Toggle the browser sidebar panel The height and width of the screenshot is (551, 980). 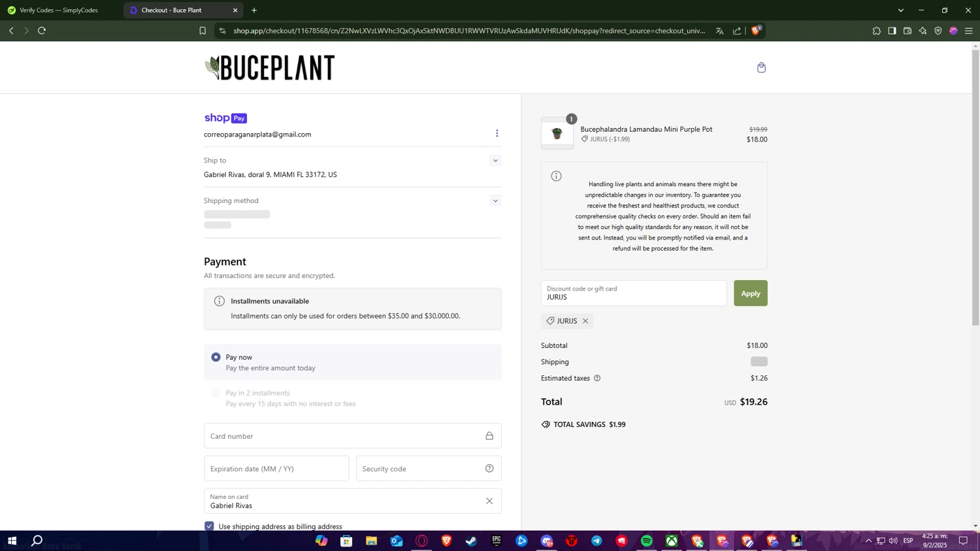pos(892,31)
